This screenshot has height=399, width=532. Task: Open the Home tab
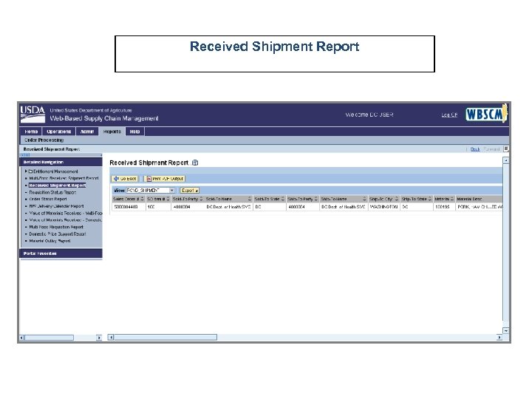pos(31,132)
